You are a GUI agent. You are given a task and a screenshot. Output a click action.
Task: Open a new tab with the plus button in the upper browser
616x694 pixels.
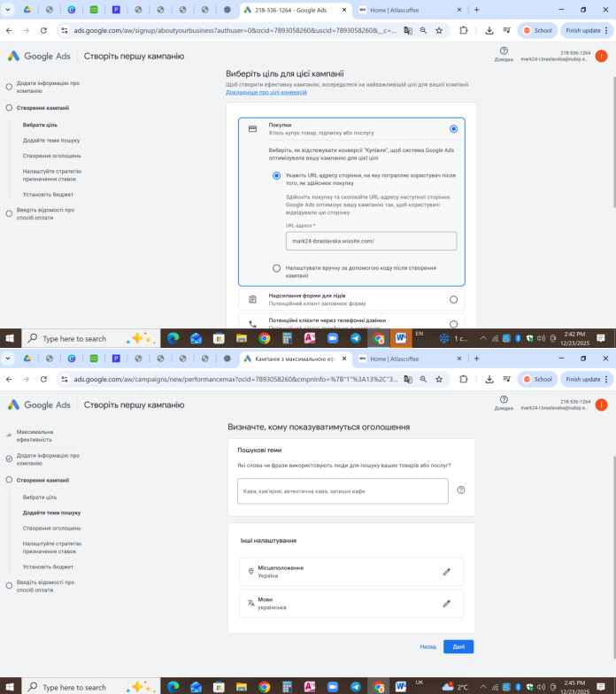click(x=476, y=10)
